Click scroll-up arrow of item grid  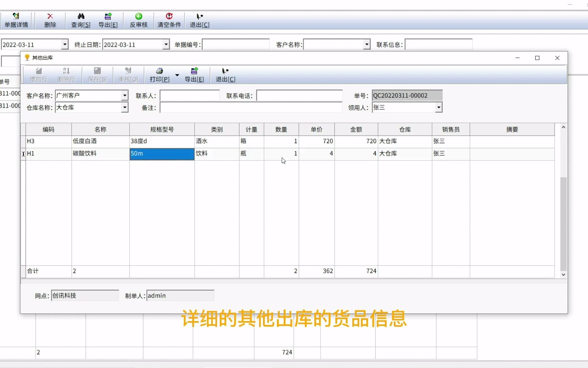click(x=563, y=127)
